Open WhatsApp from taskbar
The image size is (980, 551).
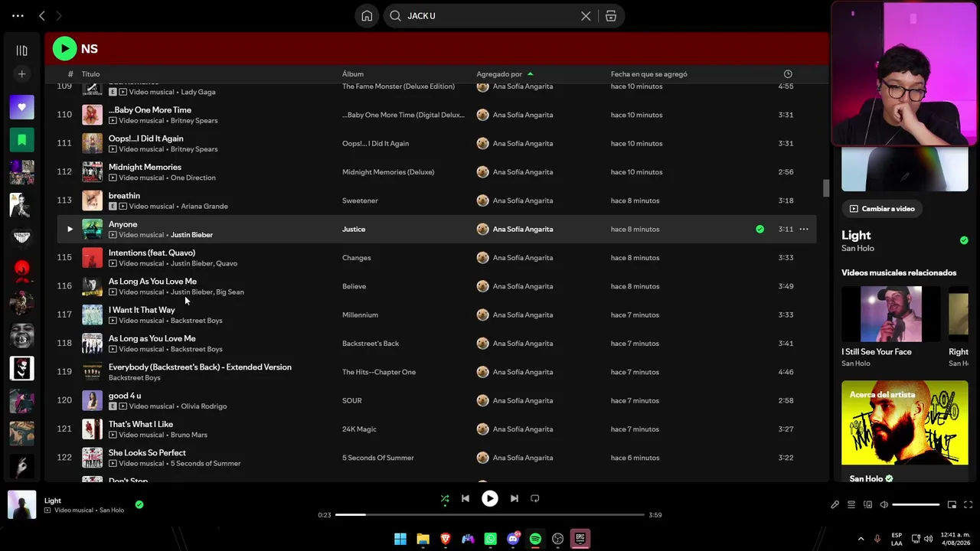point(491,539)
